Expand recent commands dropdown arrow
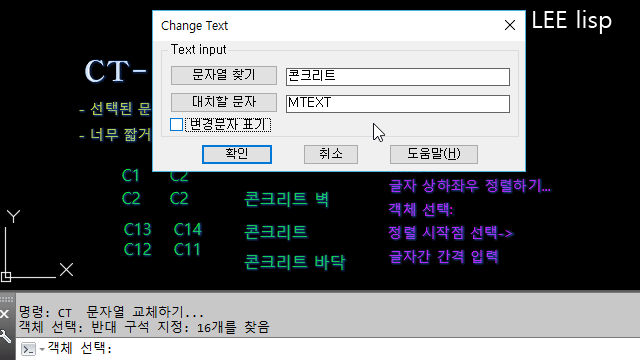The height and width of the screenshot is (360, 640). pyautogui.click(x=42, y=350)
